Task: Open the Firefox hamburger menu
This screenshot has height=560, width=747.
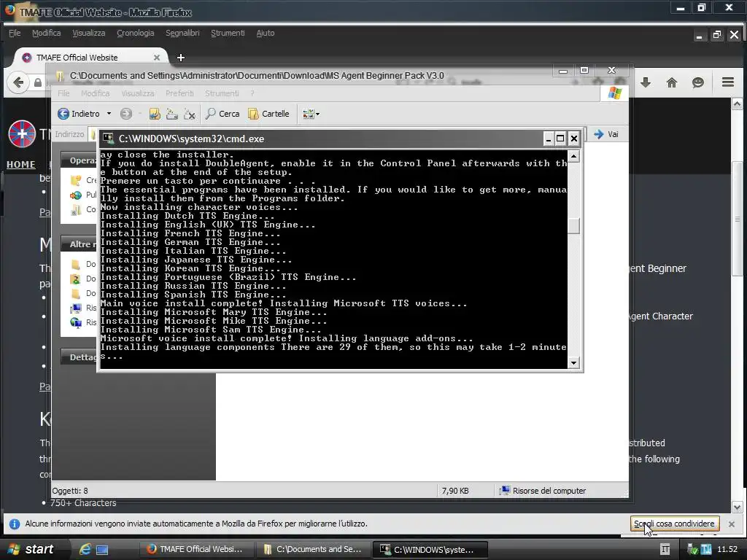Action: 727,82
